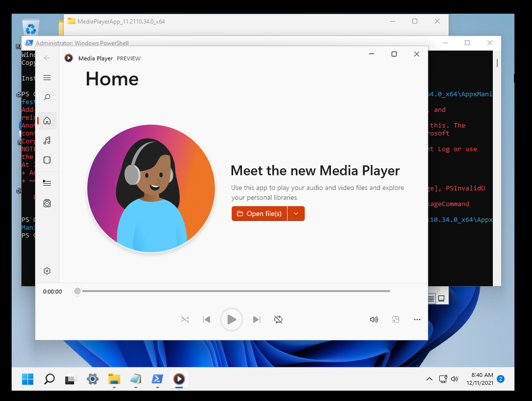Click the Media Player taskbar icon
This screenshot has height=401, width=532.
[179, 379]
